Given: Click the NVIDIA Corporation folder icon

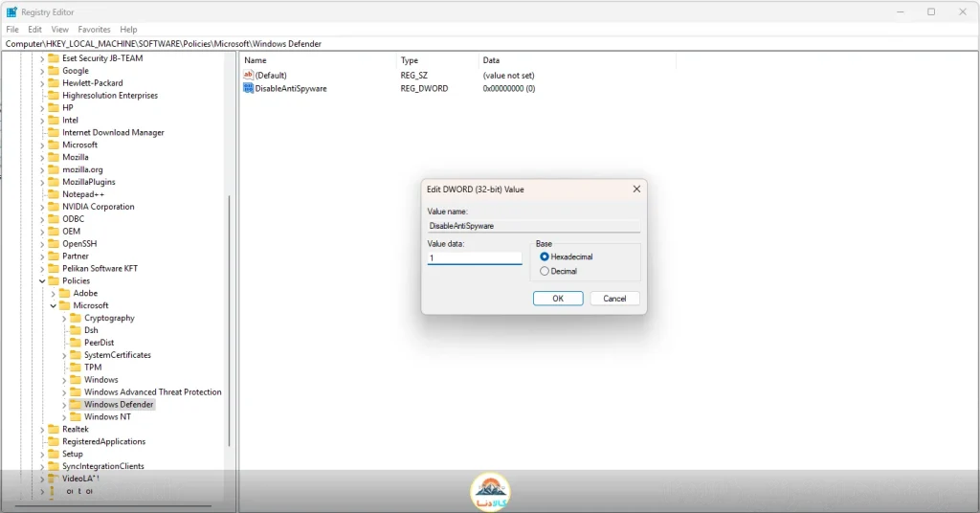Looking at the screenshot, I should point(54,207).
